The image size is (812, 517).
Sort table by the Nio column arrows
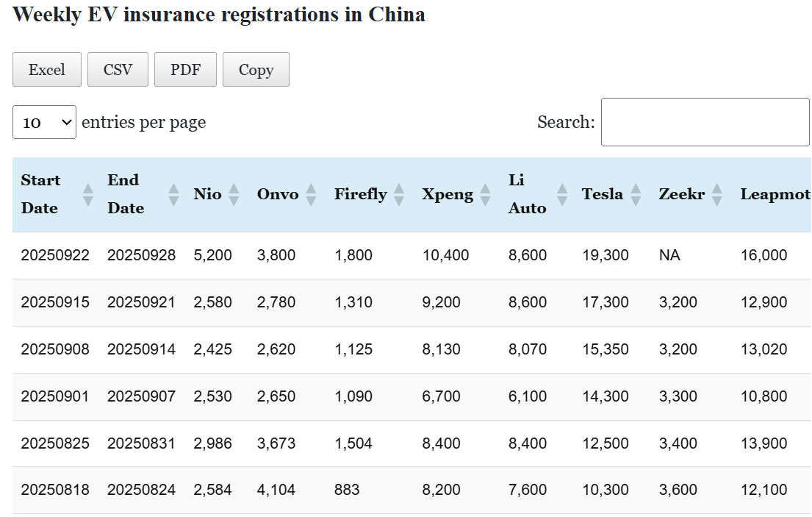tap(234, 195)
